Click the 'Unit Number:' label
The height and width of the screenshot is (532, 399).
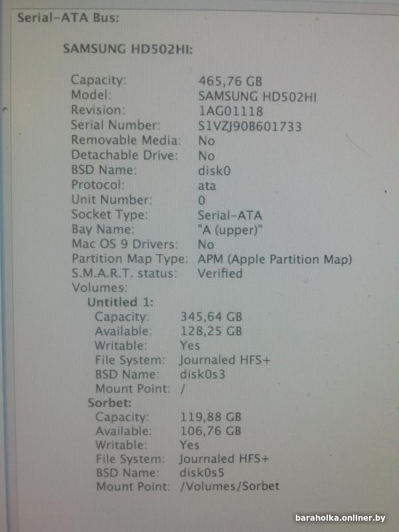112,200
